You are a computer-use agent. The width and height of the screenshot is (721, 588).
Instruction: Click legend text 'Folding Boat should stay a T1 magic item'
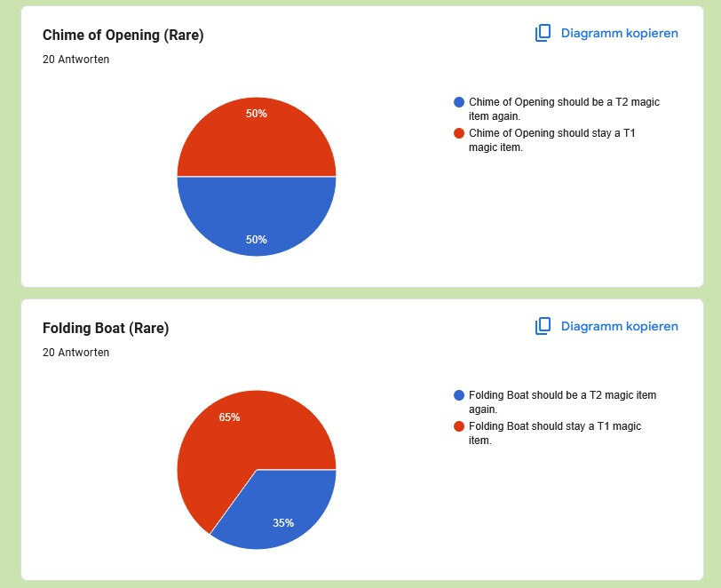(555, 433)
